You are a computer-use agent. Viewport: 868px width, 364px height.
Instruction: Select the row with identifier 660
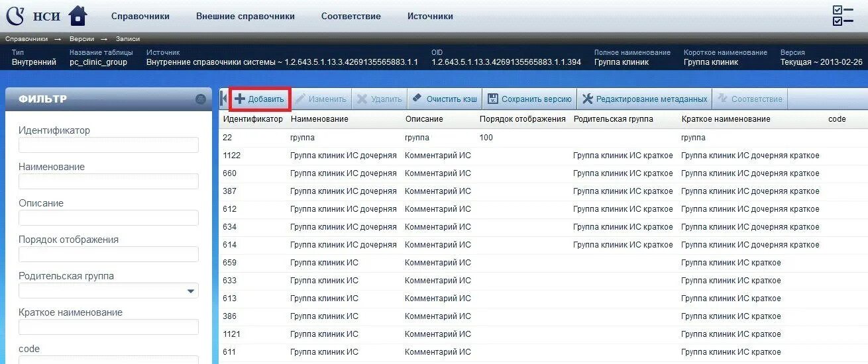pos(543,173)
